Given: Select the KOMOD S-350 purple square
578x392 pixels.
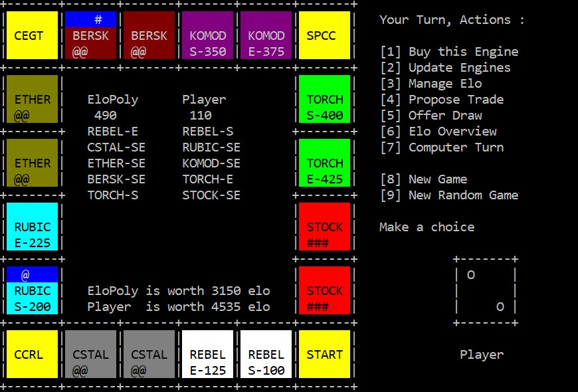Looking at the screenshot, I should (207, 35).
